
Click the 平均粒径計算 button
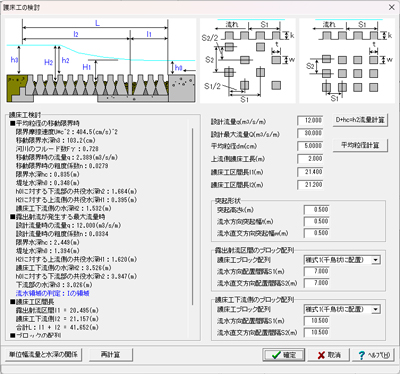360,145
